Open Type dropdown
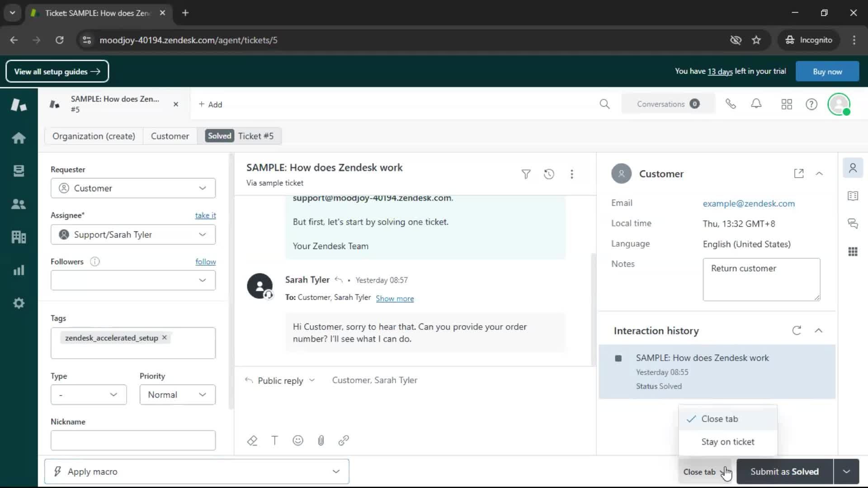This screenshot has width=868, height=488. 89,394
